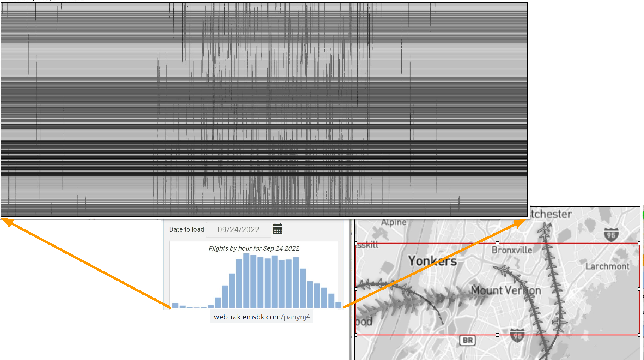Click the top-middle selection handle

coord(497,243)
